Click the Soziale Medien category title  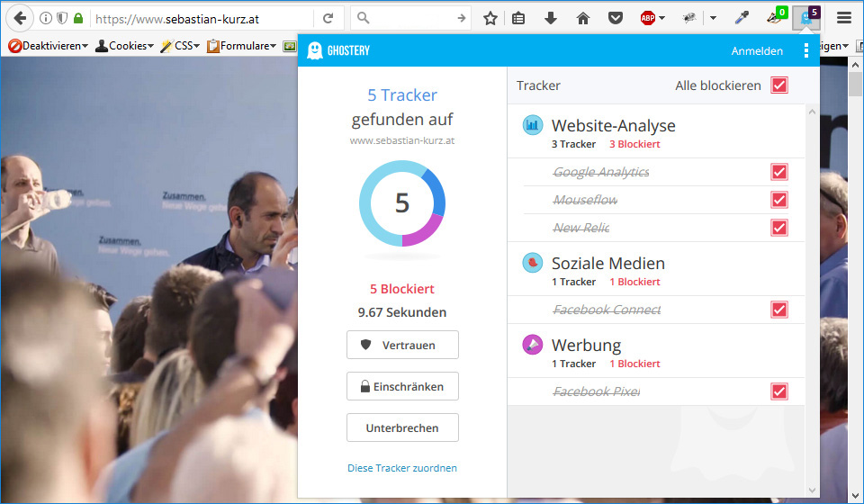[608, 263]
